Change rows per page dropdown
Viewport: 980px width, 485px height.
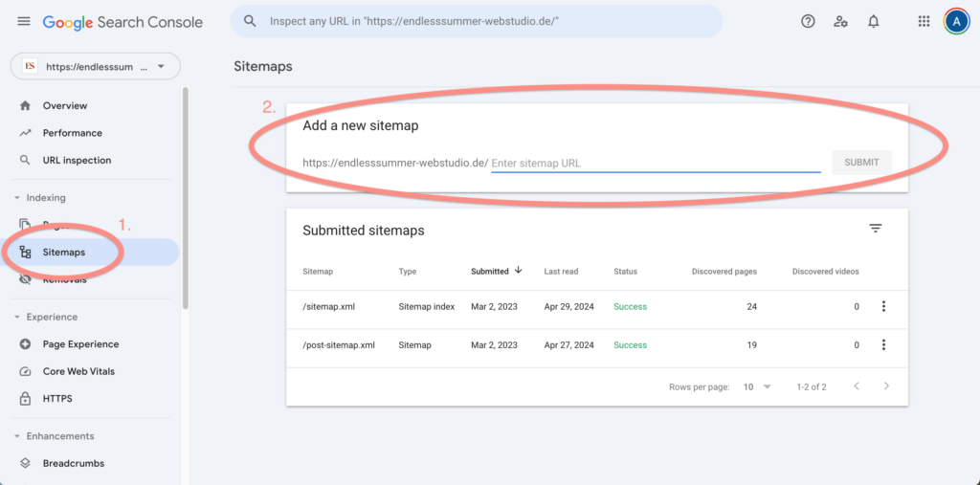pos(757,386)
